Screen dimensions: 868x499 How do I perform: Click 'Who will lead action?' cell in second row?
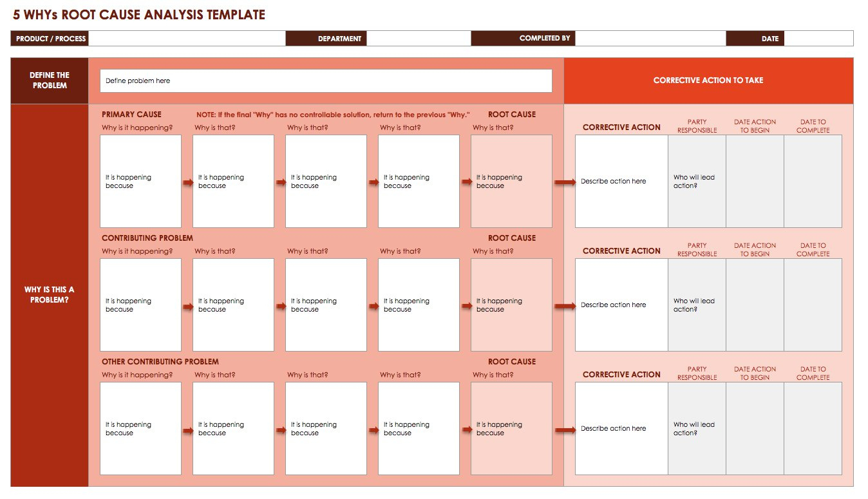click(x=697, y=305)
